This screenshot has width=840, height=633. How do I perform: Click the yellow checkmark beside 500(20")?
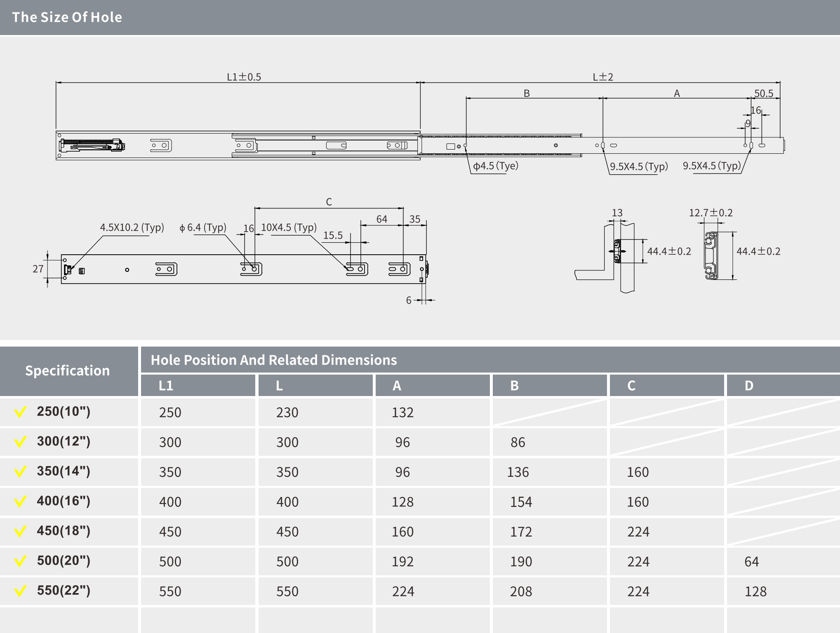coord(20,561)
